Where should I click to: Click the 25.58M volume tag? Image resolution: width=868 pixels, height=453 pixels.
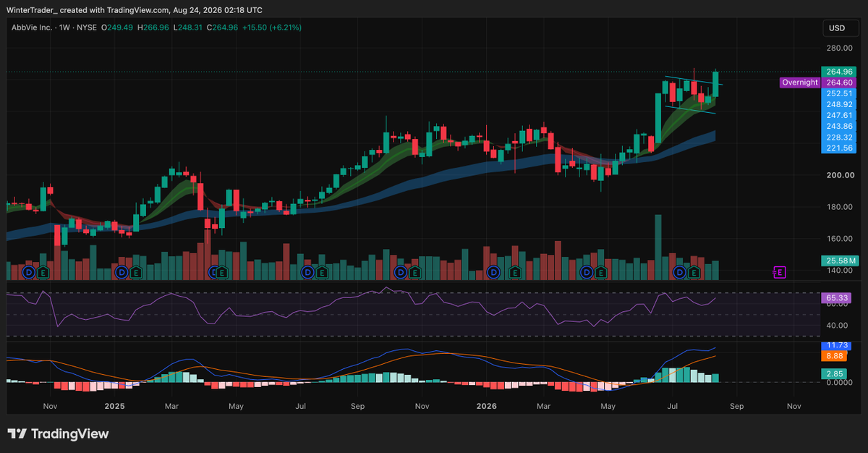pyautogui.click(x=839, y=261)
